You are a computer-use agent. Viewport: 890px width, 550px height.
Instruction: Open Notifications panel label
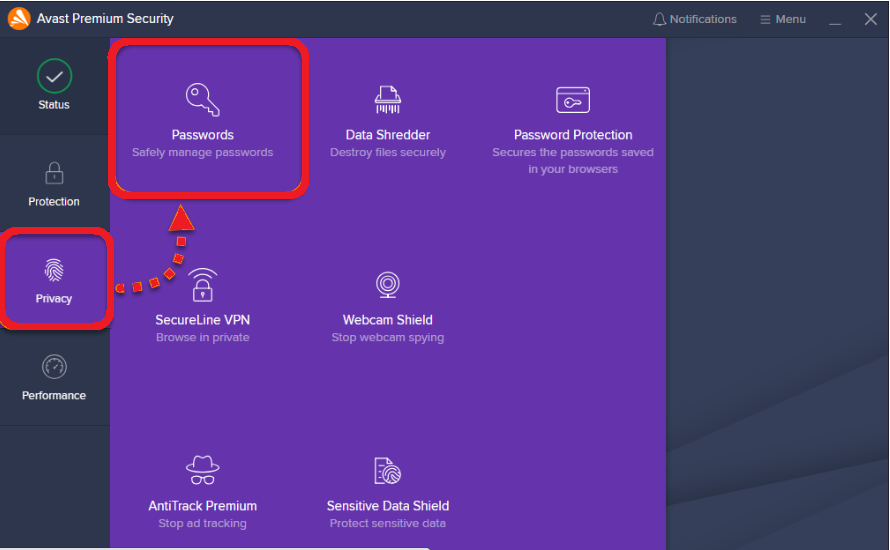pos(703,19)
